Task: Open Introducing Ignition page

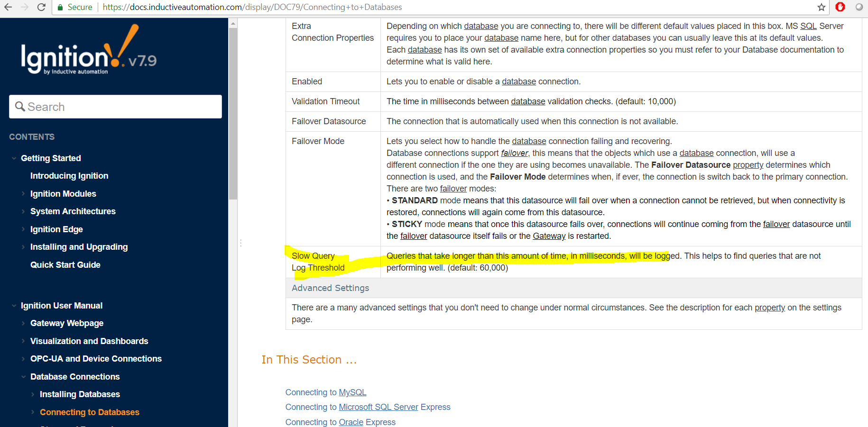Action: pyautogui.click(x=69, y=176)
